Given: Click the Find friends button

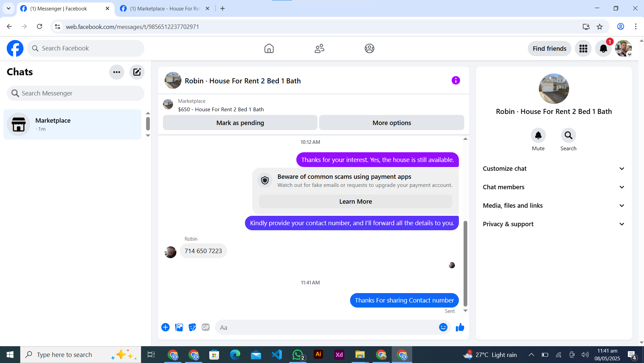Looking at the screenshot, I should [550, 49].
